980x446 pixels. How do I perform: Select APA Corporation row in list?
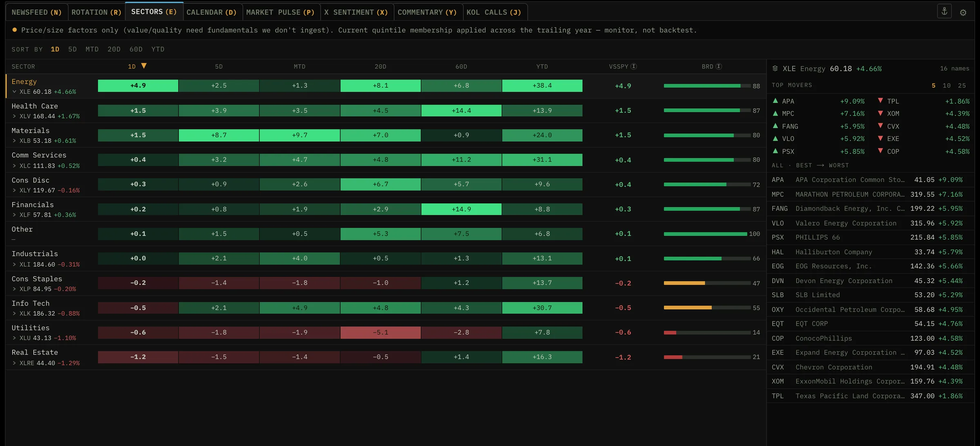click(870, 180)
